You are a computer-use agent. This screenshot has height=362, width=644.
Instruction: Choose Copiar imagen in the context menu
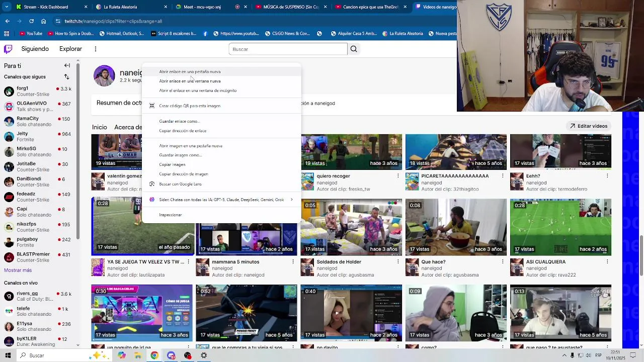221,164
